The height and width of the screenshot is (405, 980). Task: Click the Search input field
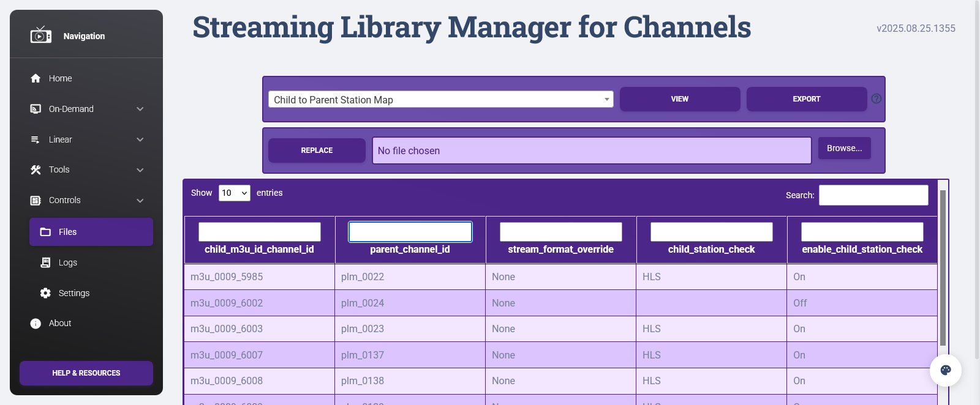tap(873, 195)
